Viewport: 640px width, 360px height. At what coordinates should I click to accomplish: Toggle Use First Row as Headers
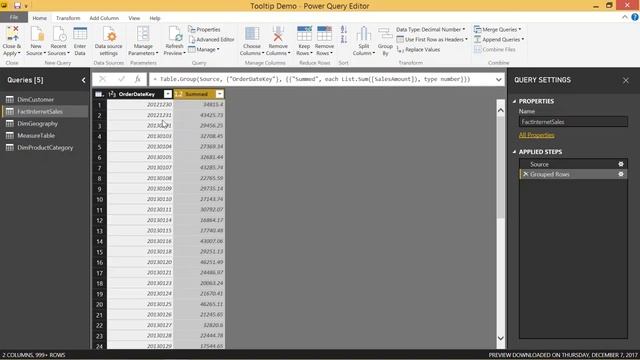click(x=432, y=40)
